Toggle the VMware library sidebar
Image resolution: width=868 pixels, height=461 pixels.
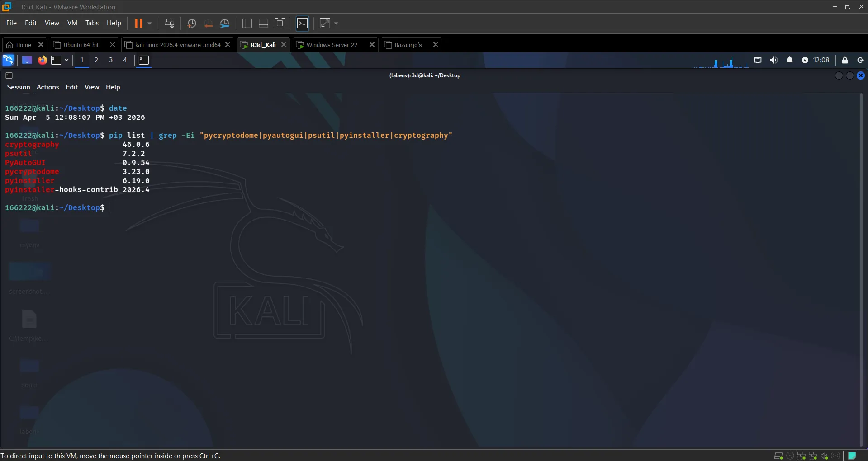pos(247,24)
